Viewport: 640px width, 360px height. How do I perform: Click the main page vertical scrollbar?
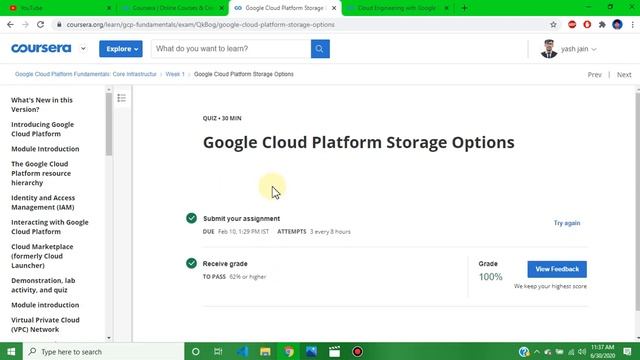[x=637, y=202]
